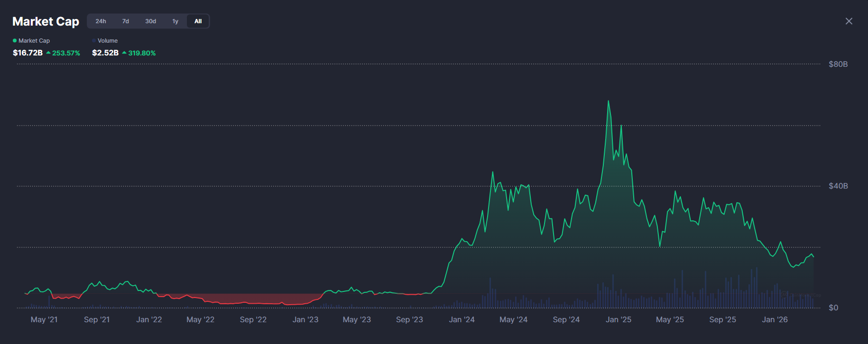Click the May '25 x-axis label
868x344 pixels.
click(x=670, y=319)
